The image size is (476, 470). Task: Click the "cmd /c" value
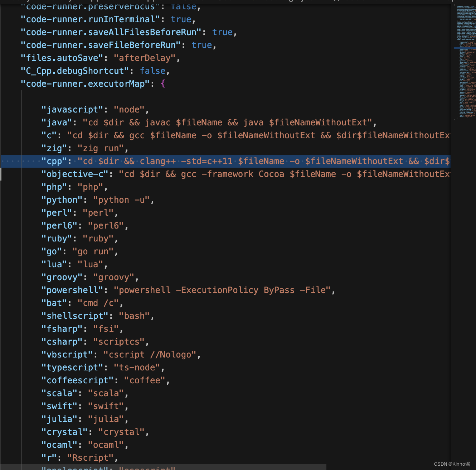click(98, 303)
